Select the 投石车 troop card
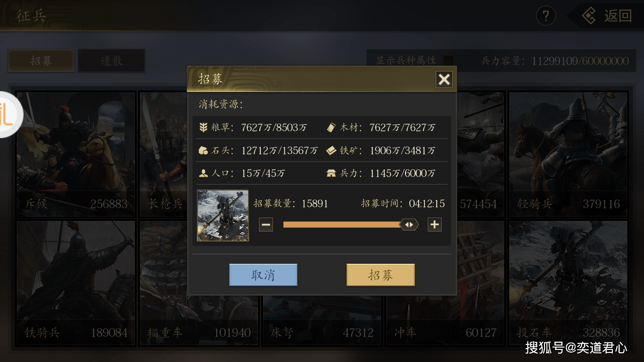Image resolution: width=644 pixels, height=362 pixels. pos(568,283)
